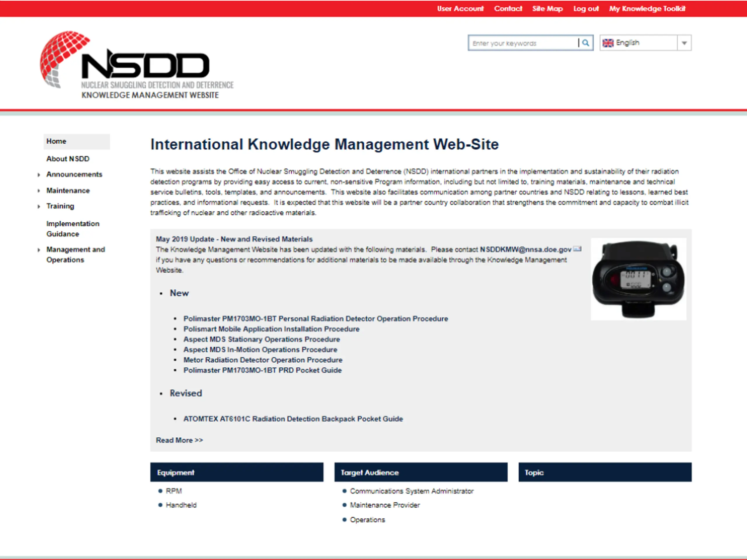747x560 pixels.
Task: Expand the Announcements menu arrow
Action: 39,175
